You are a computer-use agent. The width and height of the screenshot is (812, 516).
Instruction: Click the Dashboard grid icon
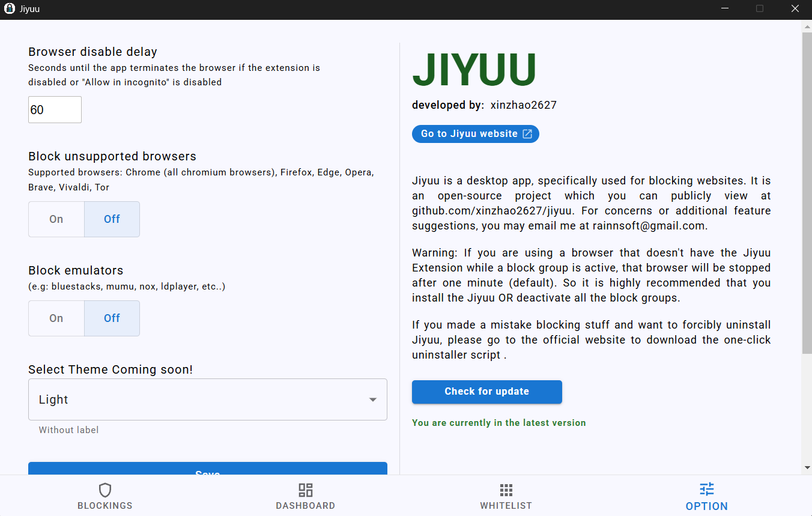(306, 490)
